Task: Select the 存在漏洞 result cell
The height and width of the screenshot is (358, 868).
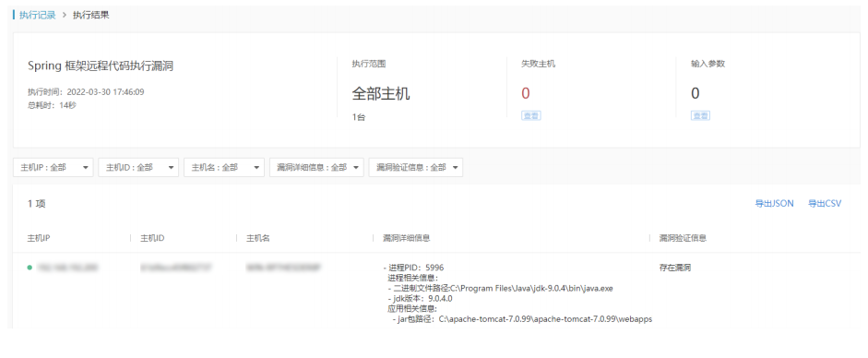Action: click(x=675, y=268)
